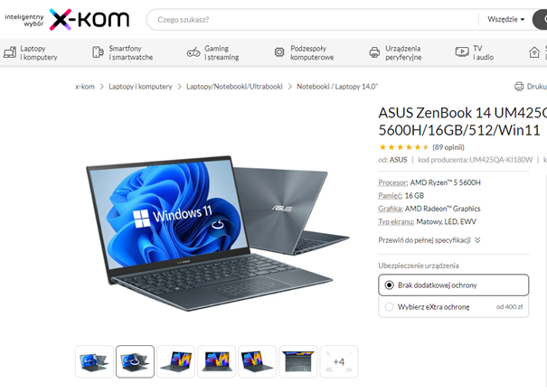Click the Gaming i streaming gamepad icon
The image size is (547, 392).
pyautogui.click(x=193, y=52)
